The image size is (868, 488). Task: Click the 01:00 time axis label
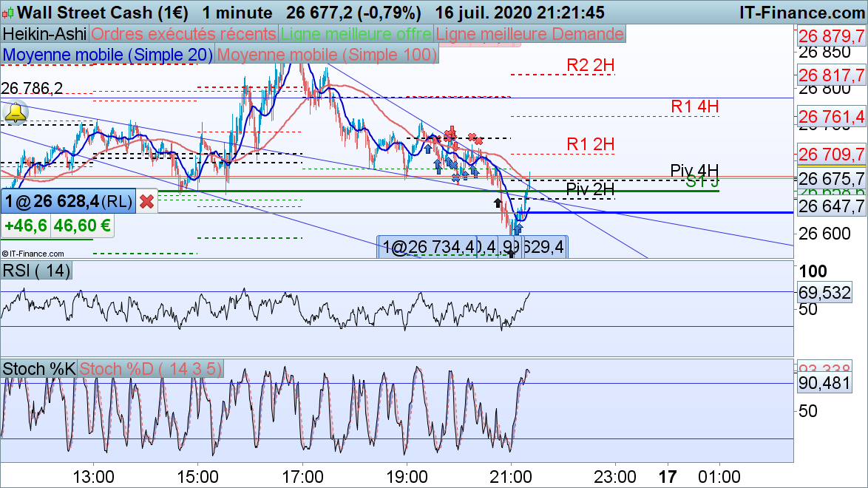(719, 477)
